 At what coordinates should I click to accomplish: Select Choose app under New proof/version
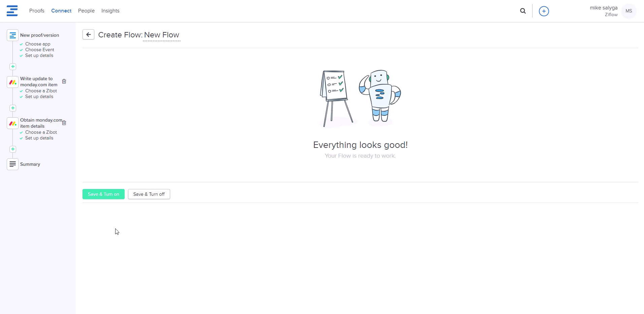38,44
